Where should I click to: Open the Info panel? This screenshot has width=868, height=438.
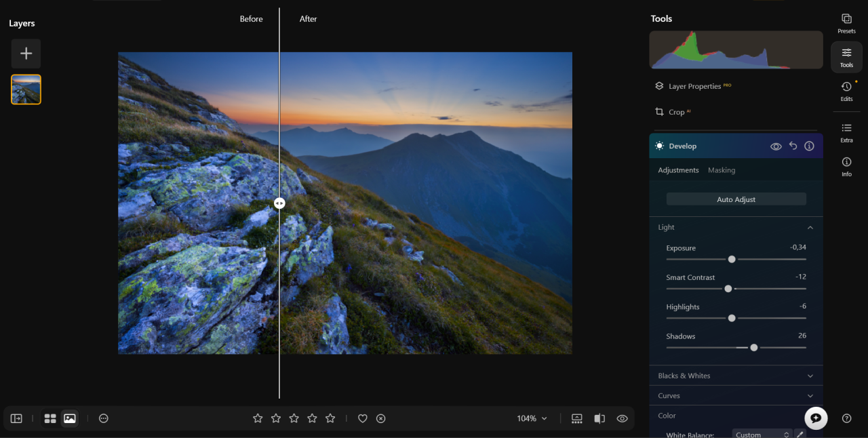(x=846, y=166)
